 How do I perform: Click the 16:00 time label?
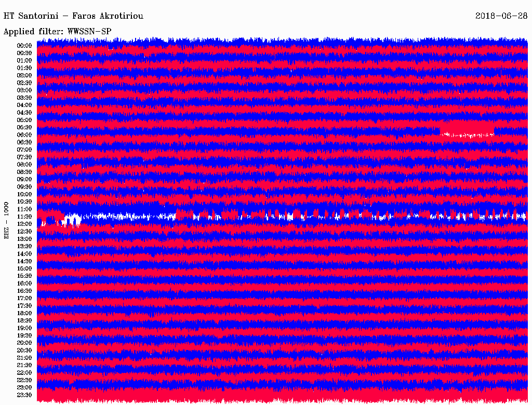[24, 283]
